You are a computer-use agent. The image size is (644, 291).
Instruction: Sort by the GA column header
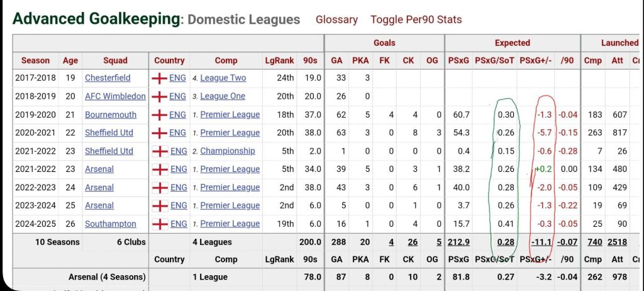point(336,60)
